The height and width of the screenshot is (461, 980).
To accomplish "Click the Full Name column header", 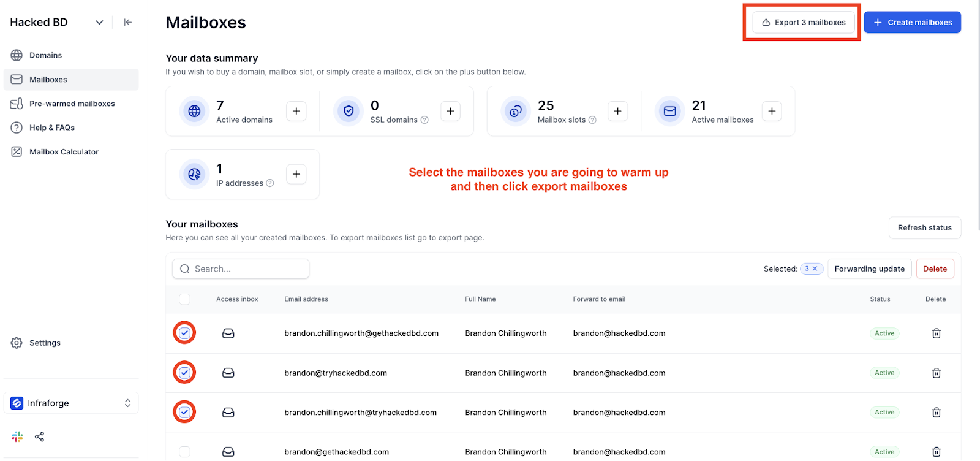I will coord(480,299).
